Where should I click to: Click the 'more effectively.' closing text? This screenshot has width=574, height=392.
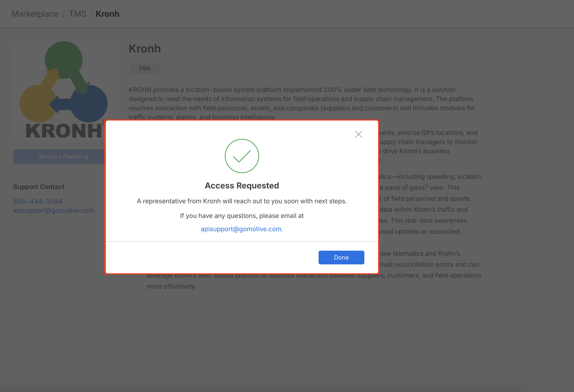click(171, 286)
